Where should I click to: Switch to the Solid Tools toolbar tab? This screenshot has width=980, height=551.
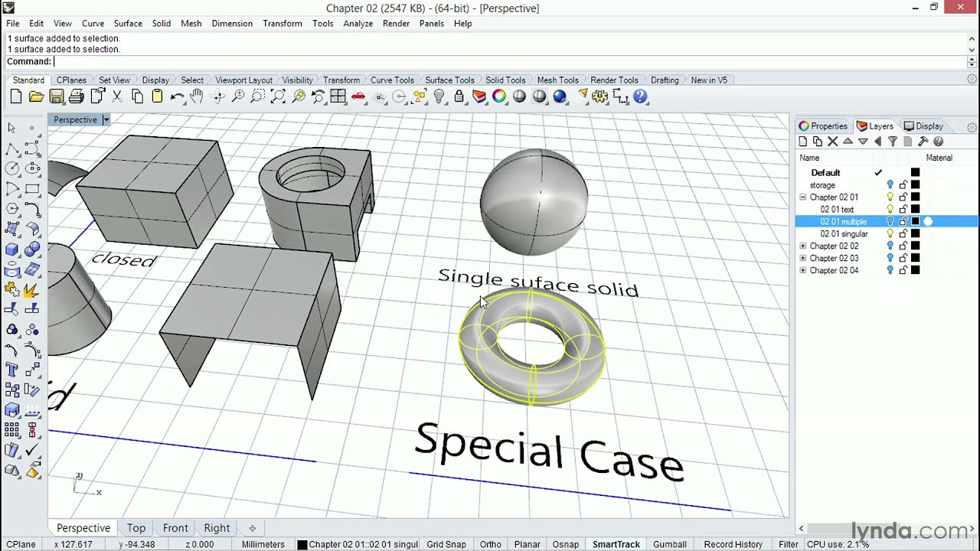(x=505, y=80)
